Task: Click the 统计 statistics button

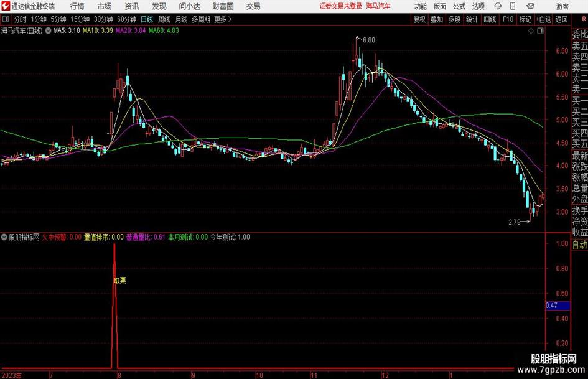Action: point(472,19)
